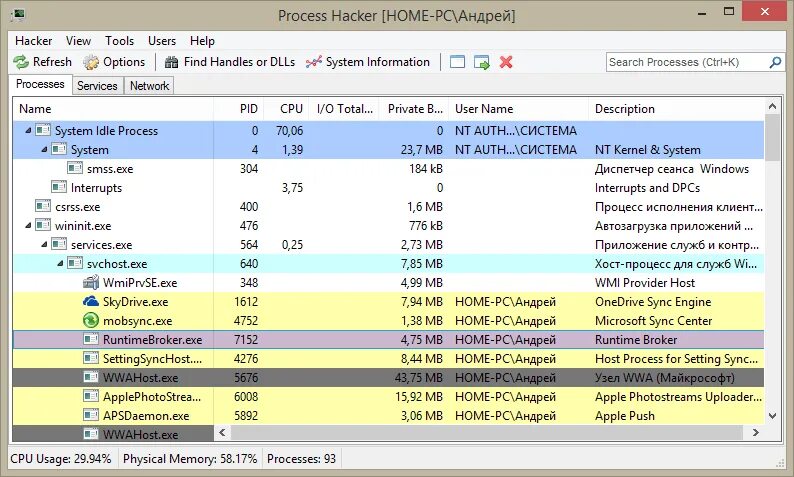
Task: Click the RuntimeBroker.exe process icon
Action: coord(91,339)
